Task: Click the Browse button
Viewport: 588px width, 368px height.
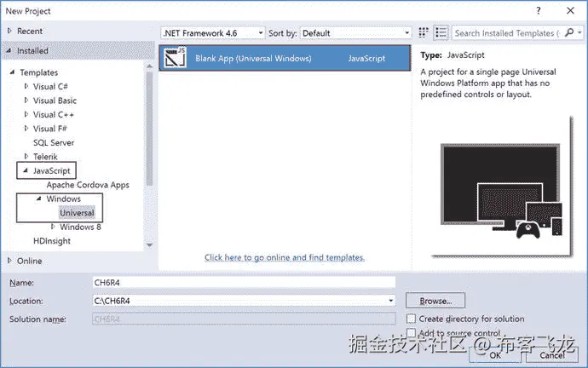Action: pyautogui.click(x=435, y=301)
